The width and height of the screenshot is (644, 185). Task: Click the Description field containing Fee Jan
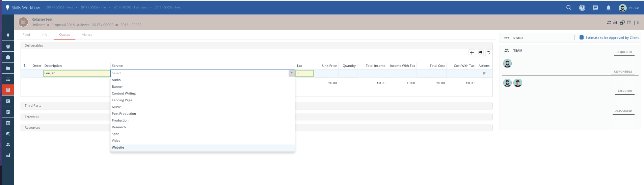77,73
